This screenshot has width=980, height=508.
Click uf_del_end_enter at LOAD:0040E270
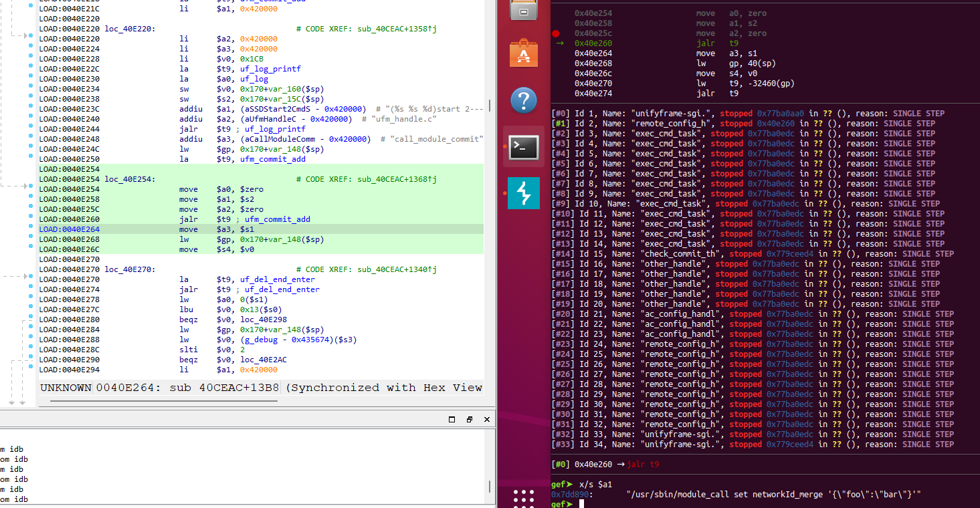(278, 279)
